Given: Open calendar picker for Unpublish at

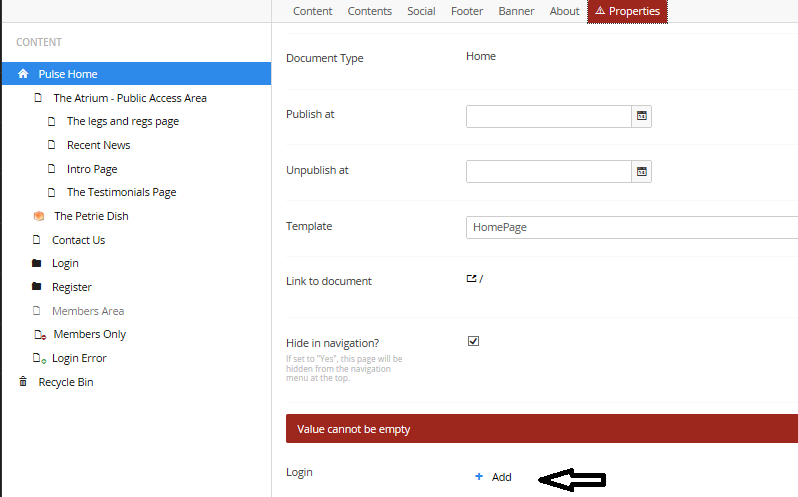Looking at the screenshot, I should tap(642, 172).
